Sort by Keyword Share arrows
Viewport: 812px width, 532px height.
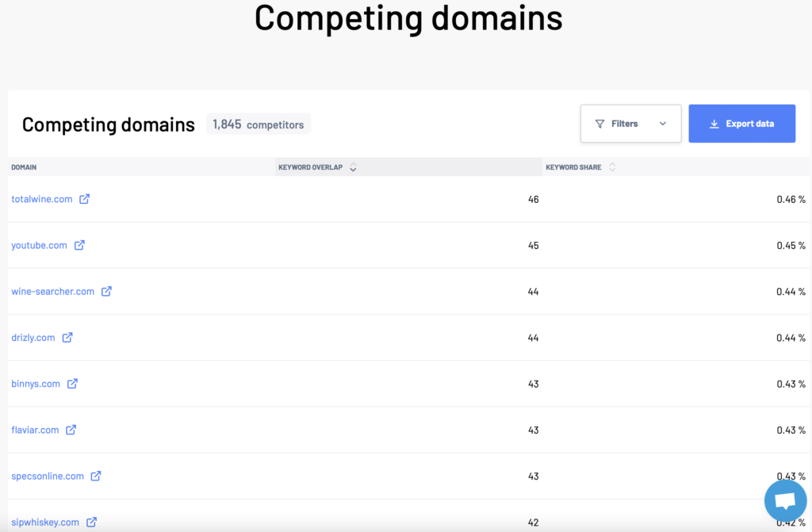point(612,167)
